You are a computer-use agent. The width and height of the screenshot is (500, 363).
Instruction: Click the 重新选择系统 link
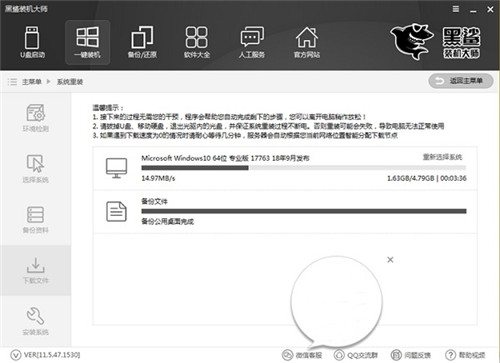point(442,157)
